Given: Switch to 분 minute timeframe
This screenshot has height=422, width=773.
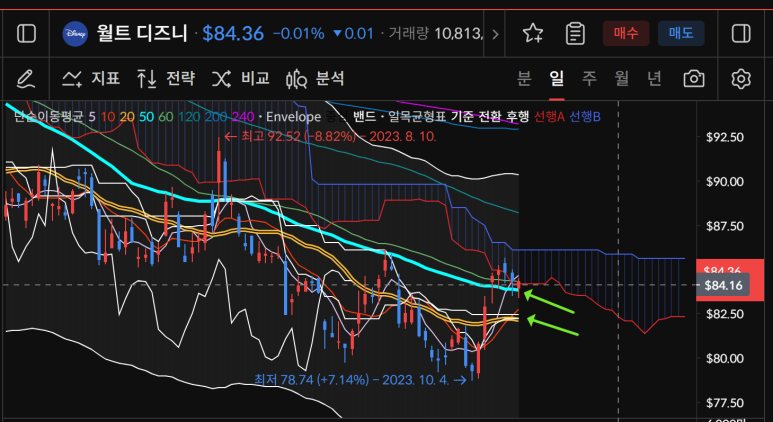Looking at the screenshot, I should point(524,78).
